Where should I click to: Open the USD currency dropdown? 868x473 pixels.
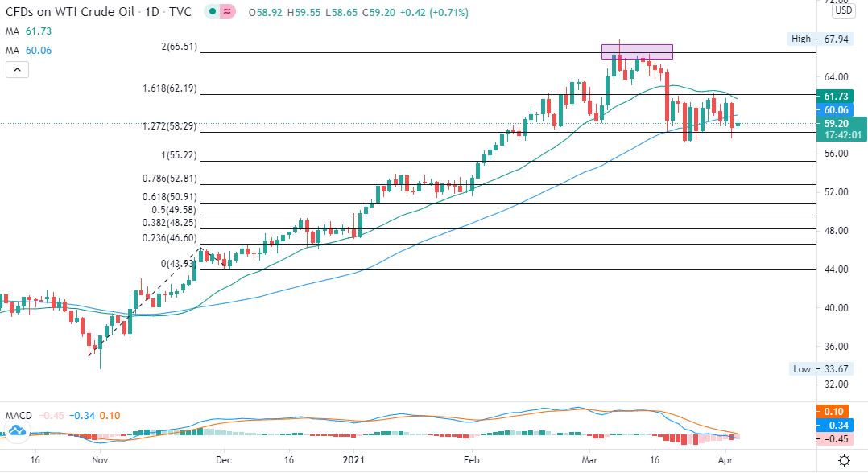coord(844,10)
